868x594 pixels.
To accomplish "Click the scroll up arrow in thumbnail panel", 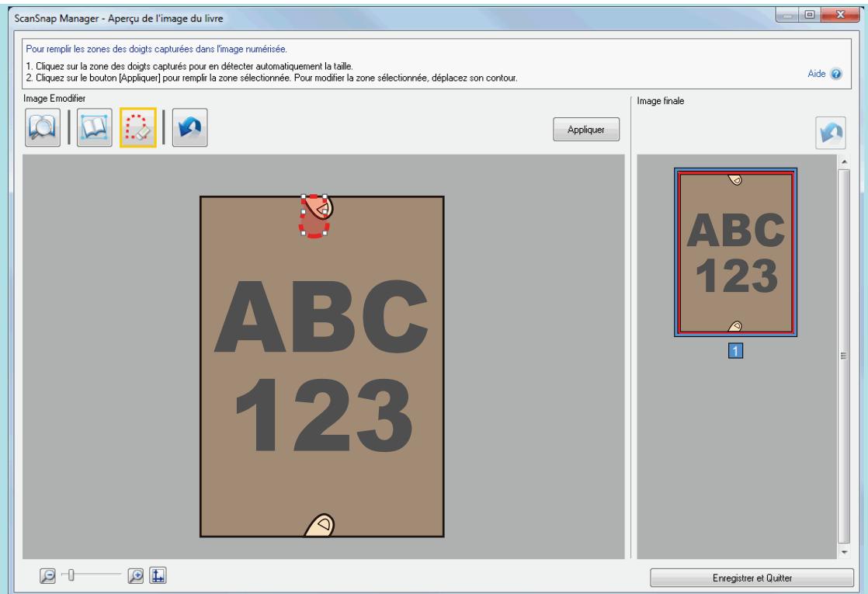I will [844, 162].
